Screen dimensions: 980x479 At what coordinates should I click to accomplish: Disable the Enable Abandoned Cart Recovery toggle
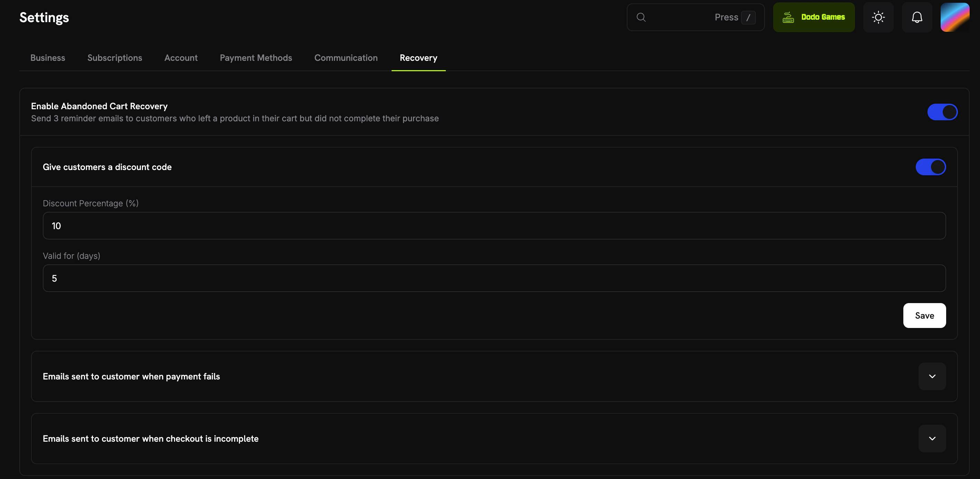(x=942, y=112)
